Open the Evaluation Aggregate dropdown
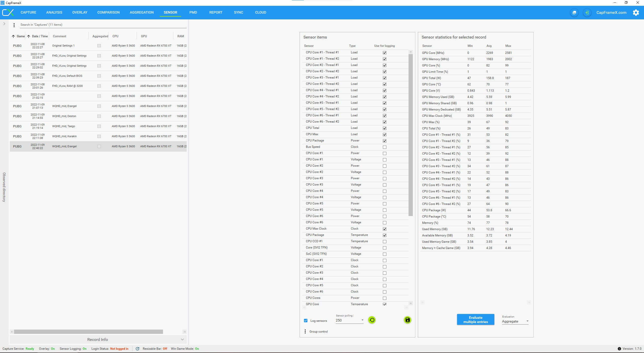The image size is (644, 353). (515, 321)
